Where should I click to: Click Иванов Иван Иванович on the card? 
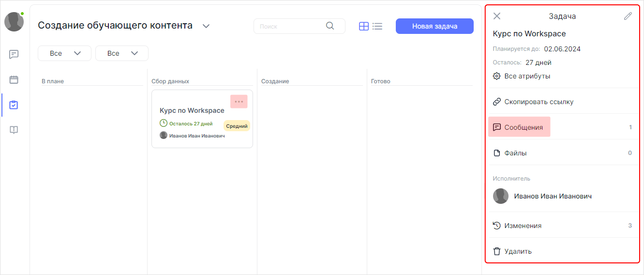(197, 136)
